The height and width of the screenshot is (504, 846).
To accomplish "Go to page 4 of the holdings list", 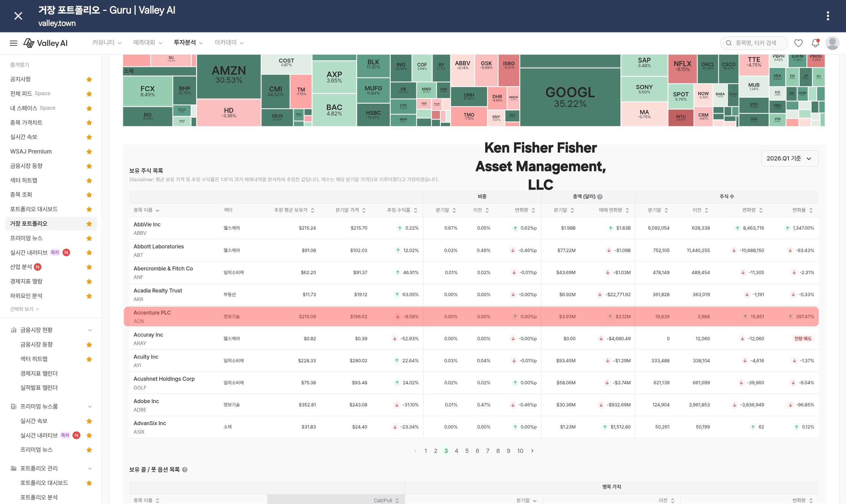I will click(x=457, y=451).
